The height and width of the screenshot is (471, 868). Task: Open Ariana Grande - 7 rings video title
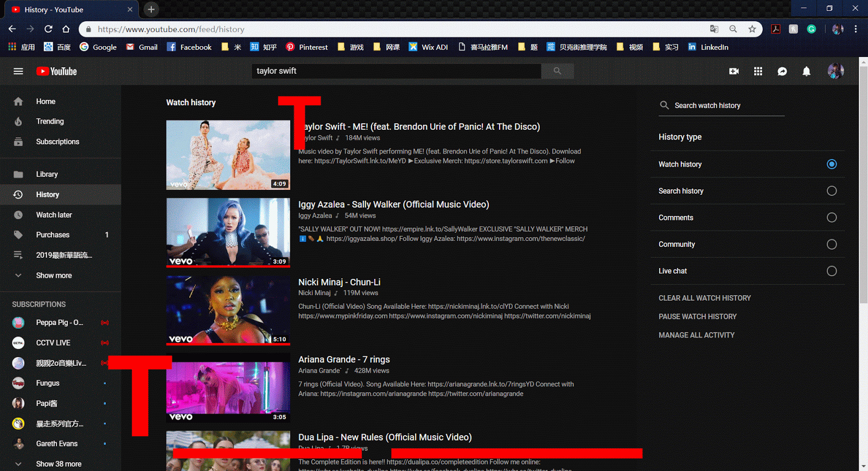pos(344,359)
